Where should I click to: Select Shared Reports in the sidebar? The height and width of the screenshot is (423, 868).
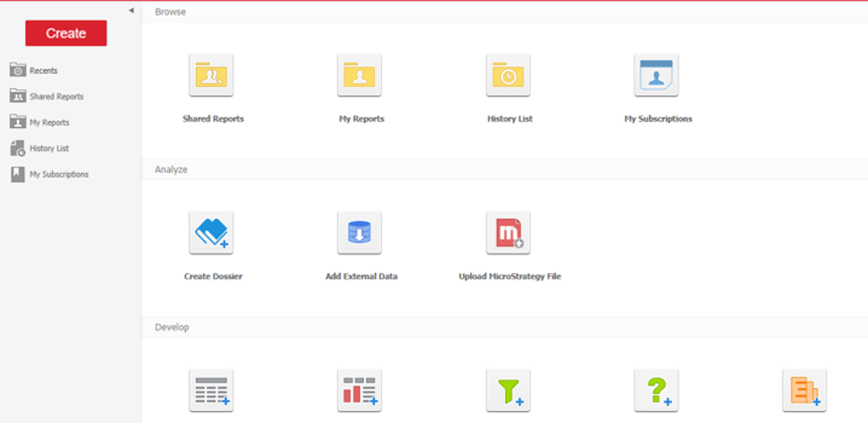[x=56, y=96]
